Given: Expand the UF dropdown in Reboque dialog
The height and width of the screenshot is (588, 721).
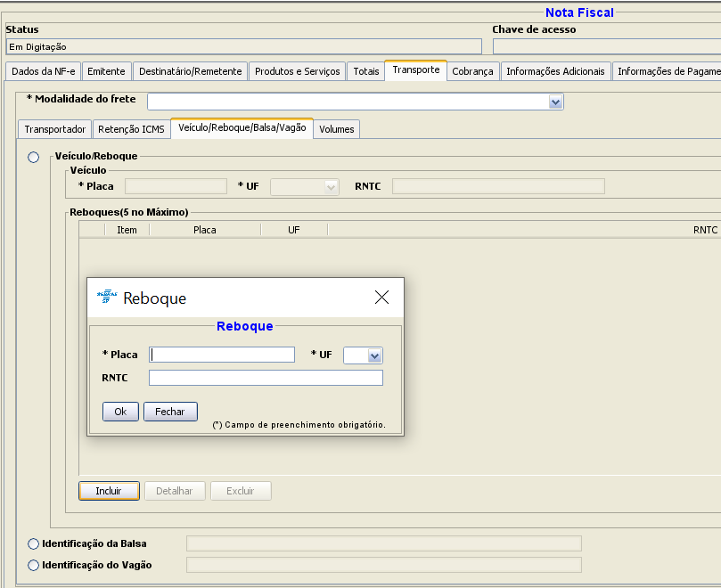Looking at the screenshot, I should pyautogui.click(x=374, y=355).
